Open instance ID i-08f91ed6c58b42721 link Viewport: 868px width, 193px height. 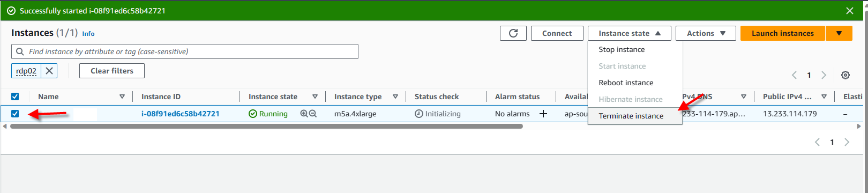[181, 114]
